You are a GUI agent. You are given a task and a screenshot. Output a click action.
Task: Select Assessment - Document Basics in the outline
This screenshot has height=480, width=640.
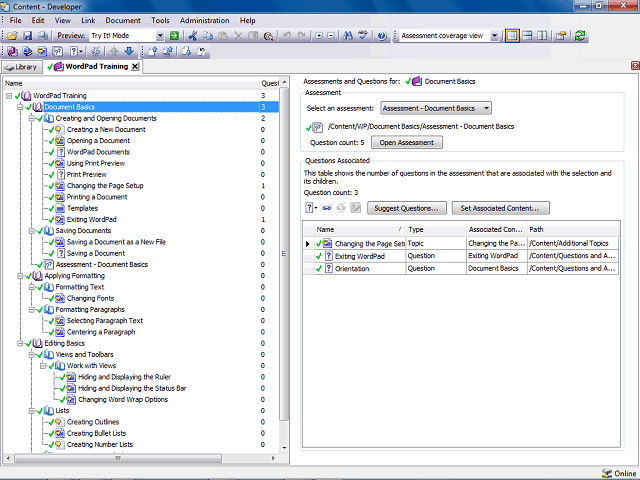102,264
